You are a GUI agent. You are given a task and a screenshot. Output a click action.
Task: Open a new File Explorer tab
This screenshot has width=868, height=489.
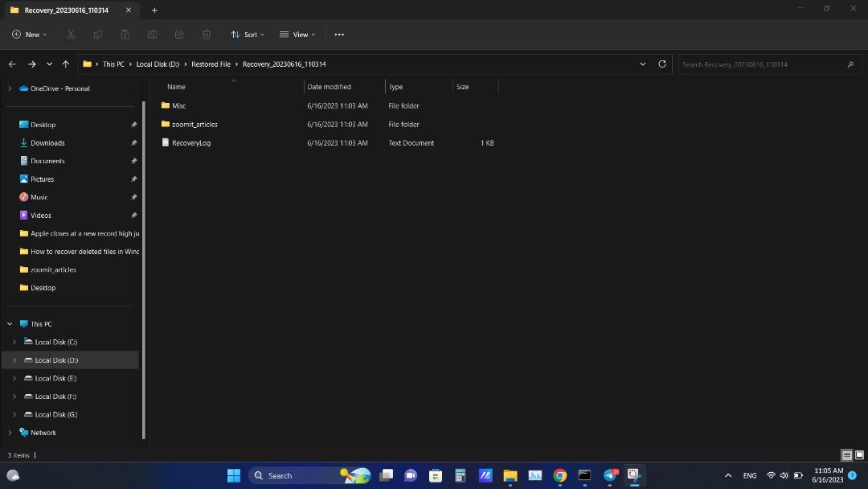tap(154, 10)
